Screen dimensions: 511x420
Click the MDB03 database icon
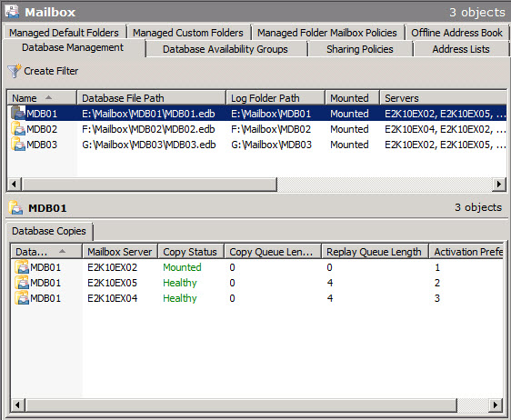(x=18, y=145)
